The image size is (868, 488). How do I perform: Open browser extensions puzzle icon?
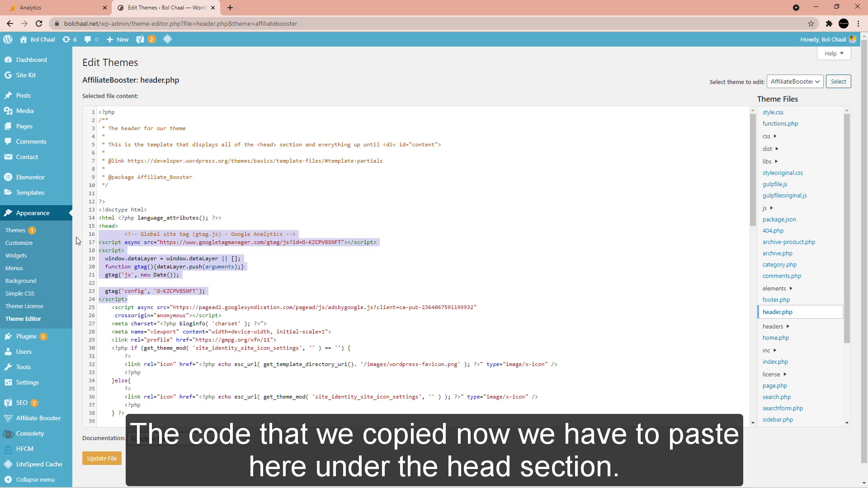[x=829, y=23]
